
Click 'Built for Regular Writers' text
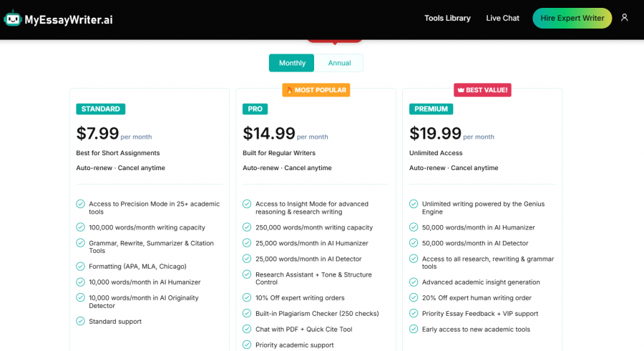(279, 153)
